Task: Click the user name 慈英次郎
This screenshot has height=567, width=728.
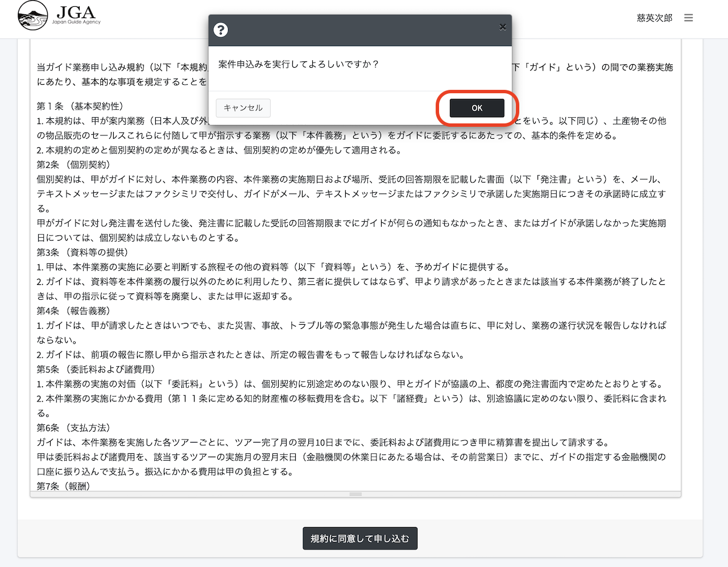Action: (x=655, y=18)
